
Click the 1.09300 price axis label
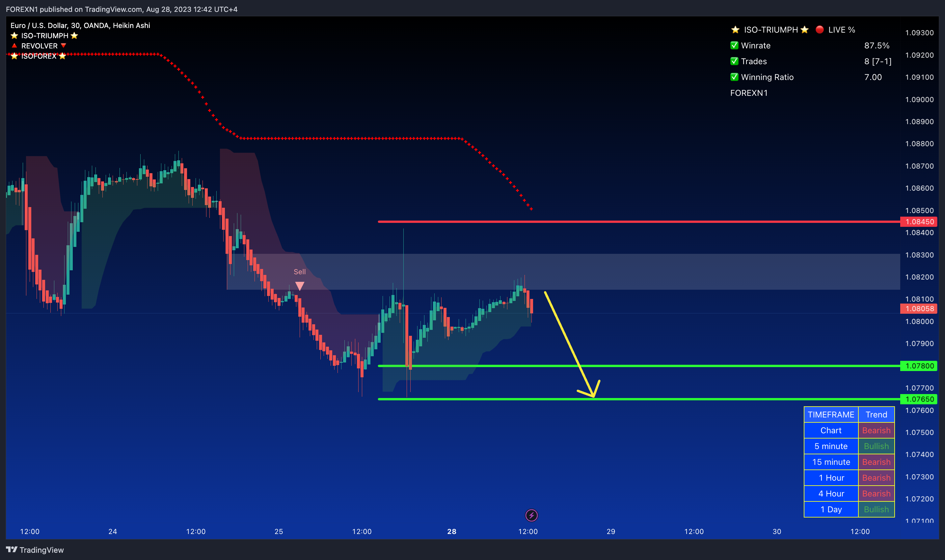pyautogui.click(x=919, y=33)
